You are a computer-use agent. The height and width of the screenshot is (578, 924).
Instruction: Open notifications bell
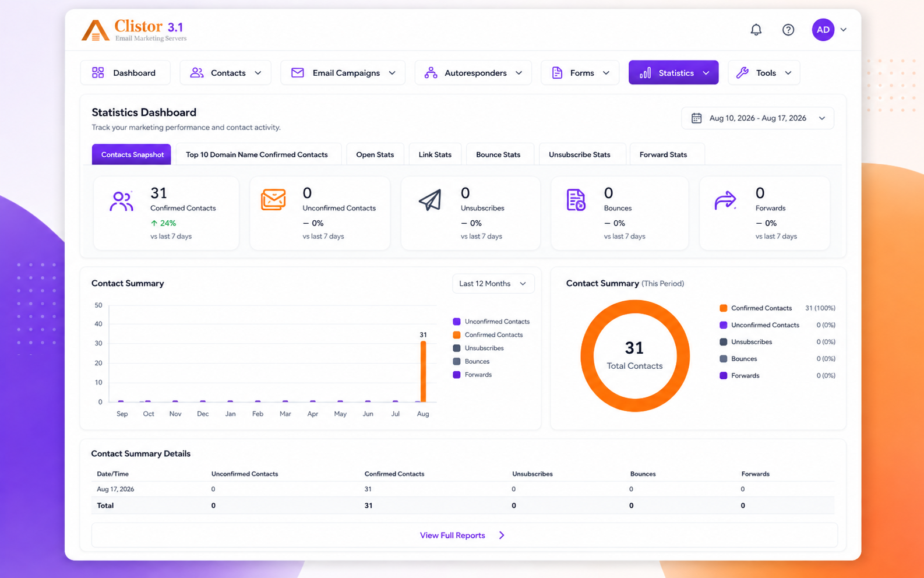pyautogui.click(x=756, y=30)
